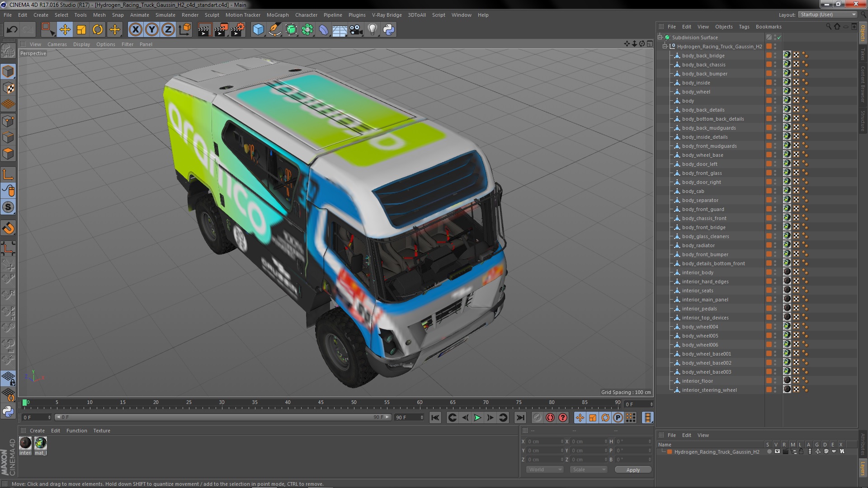The image size is (868, 488).
Task: Click Apply in coordinates panel
Action: (x=633, y=470)
